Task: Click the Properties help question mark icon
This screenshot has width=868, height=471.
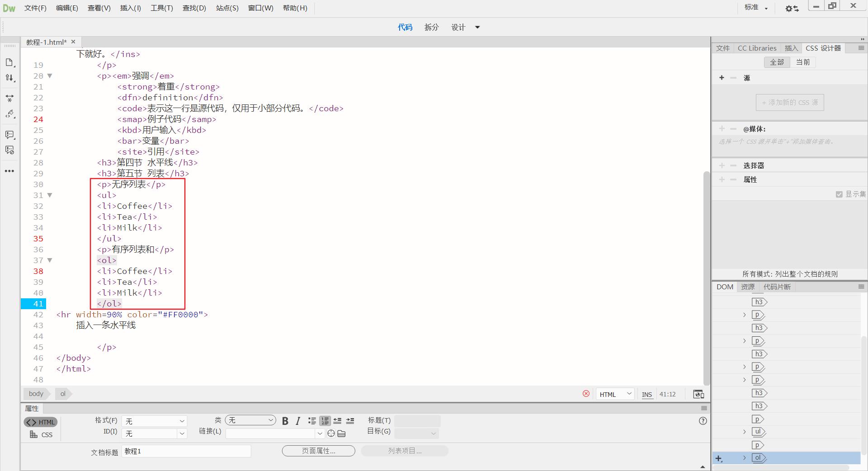Action: coord(703,421)
